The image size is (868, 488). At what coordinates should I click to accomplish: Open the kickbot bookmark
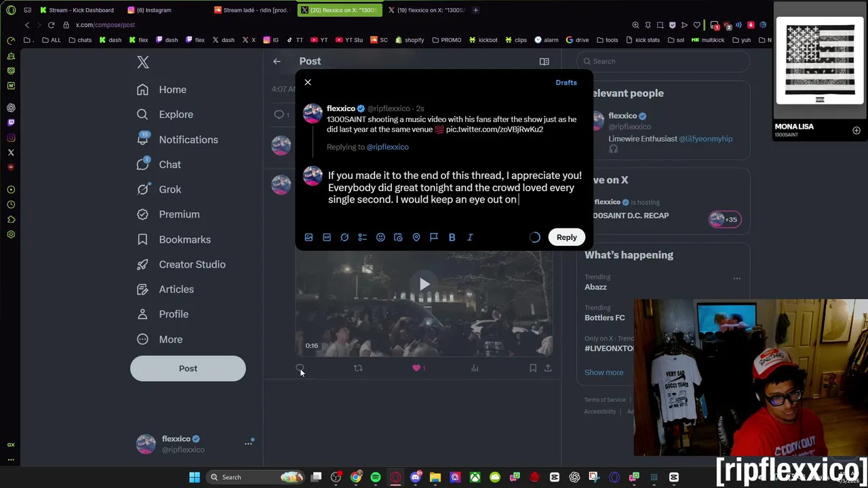point(483,40)
